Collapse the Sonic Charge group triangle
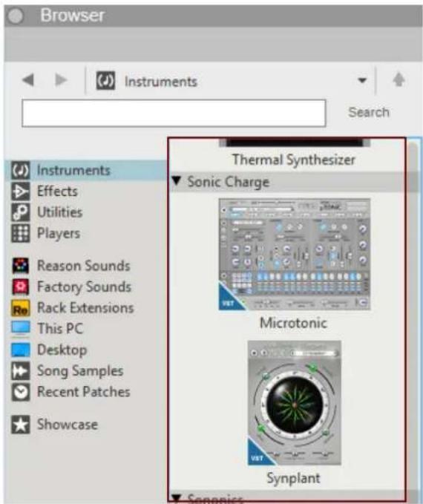The image size is (423, 504). coord(177,181)
